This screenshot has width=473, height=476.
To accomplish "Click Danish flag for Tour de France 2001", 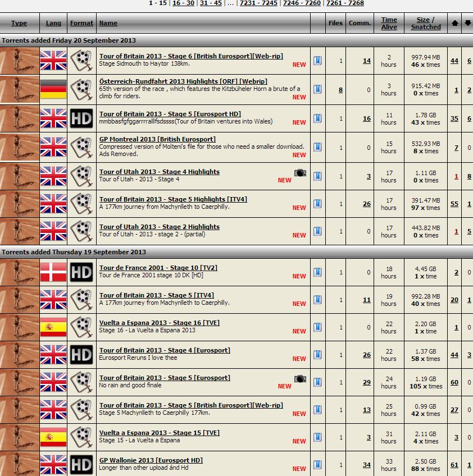I will click(53, 272).
